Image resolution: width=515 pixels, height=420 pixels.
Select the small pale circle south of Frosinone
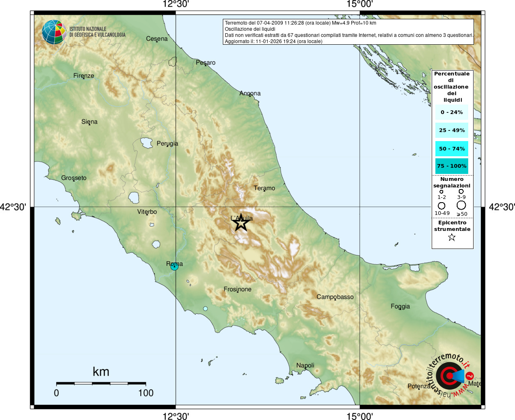pyautogui.click(x=205, y=308)
